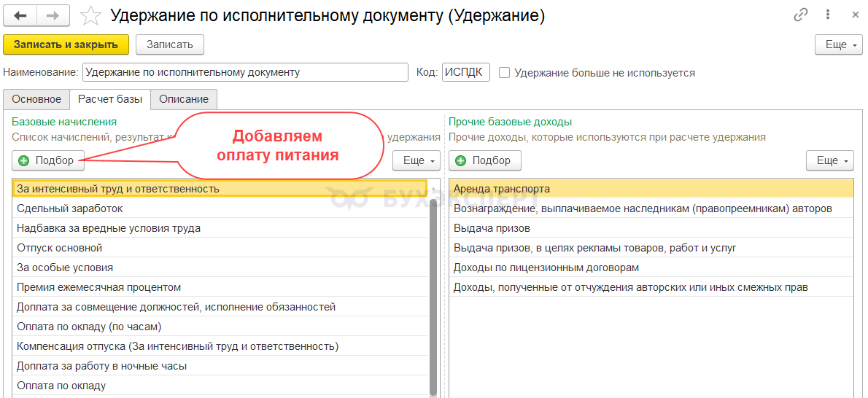Add to favorites with the star icon
868x398 pixels.
point(90,16)
